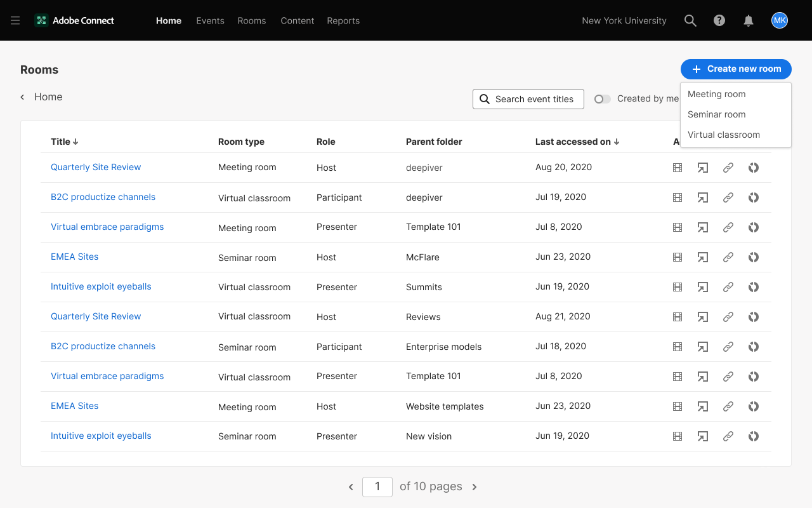The height and width of the screenshot is (508, 812).
Task: Open B2C productize channels Virtual classroom link
Action: tap(103, 197)
